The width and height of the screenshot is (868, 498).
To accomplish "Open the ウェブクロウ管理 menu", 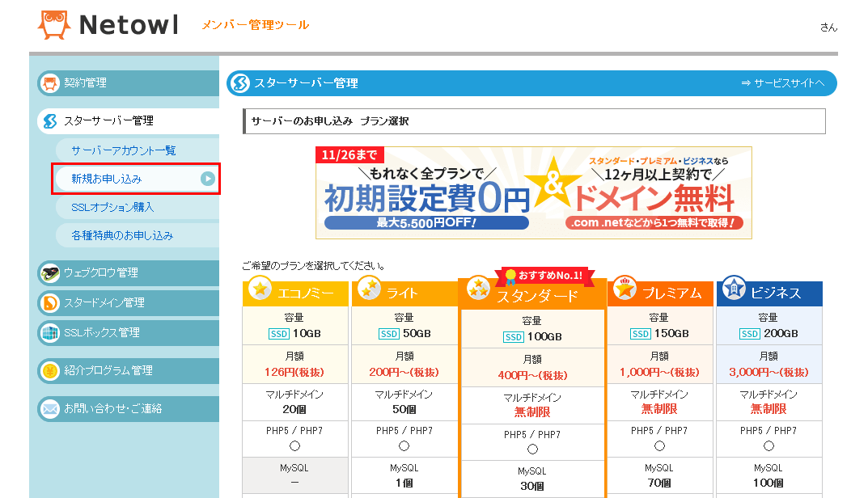I will tap(129, 272).
